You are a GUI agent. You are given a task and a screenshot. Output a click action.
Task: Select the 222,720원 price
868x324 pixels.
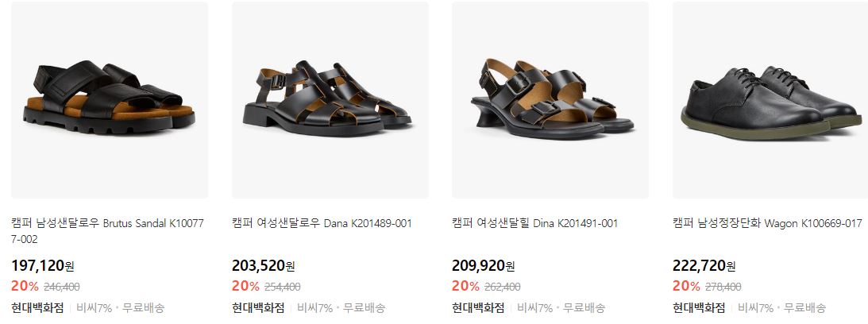point(704,266)
